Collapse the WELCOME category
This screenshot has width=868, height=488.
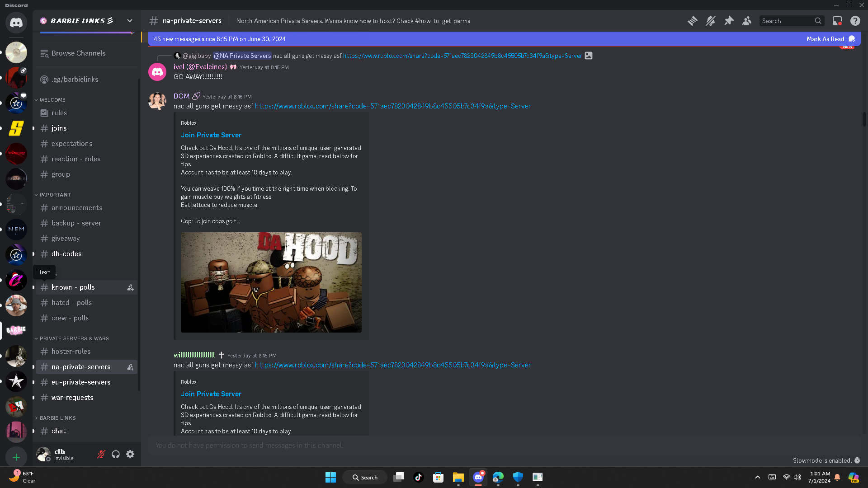tap(52, 100)
